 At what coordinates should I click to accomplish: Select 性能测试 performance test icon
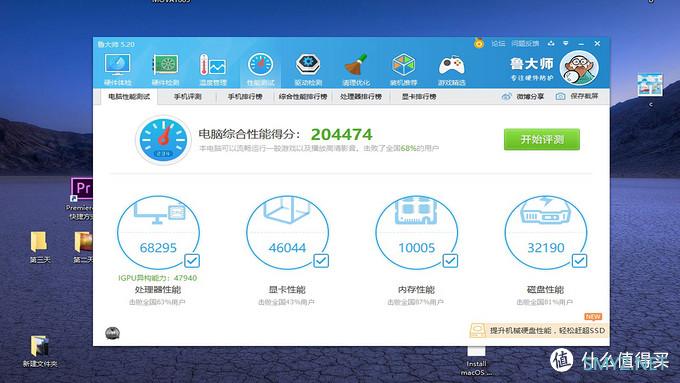pyautogui.click(x=260, y=69)
